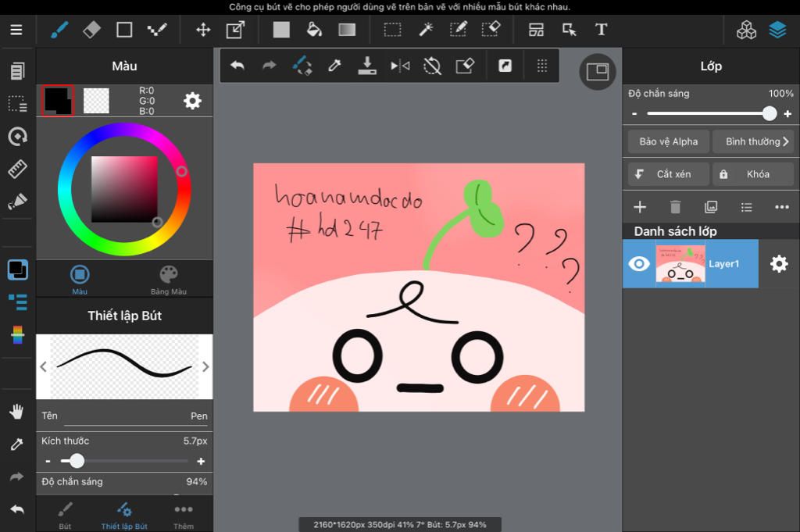Open the ruler tool in left sidebar
800x532 pixels.
(x=17, y=169)
